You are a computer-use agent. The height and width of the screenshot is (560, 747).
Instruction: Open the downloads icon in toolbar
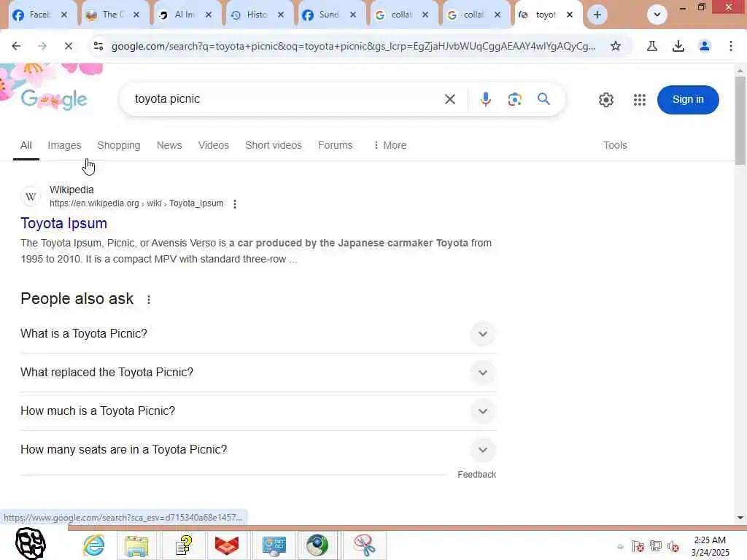pos(678,46)
